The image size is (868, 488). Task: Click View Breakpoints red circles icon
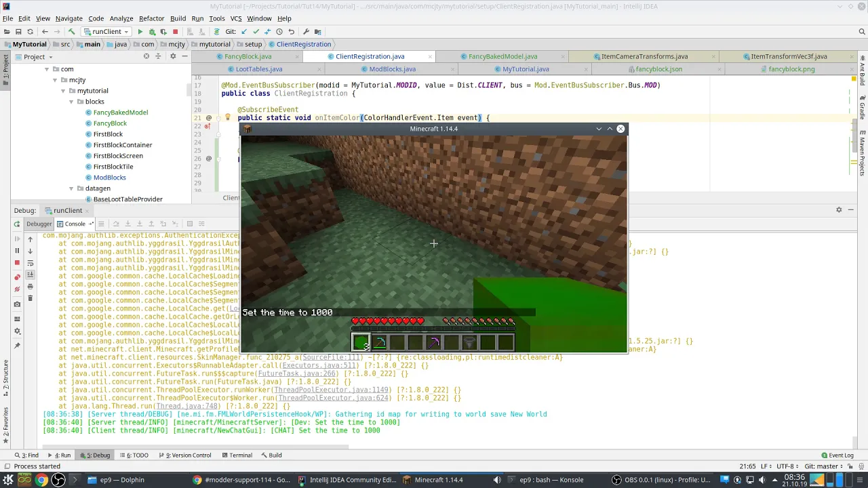pos(17,277)
